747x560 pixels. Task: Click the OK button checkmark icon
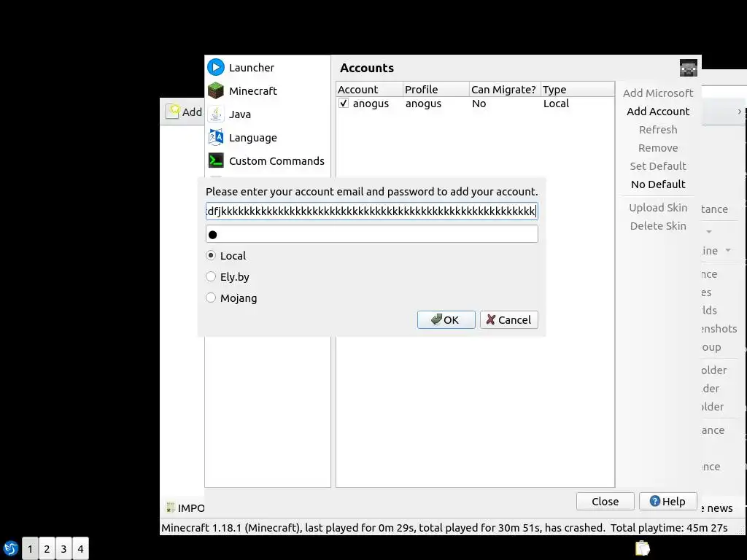pos(436,319)
